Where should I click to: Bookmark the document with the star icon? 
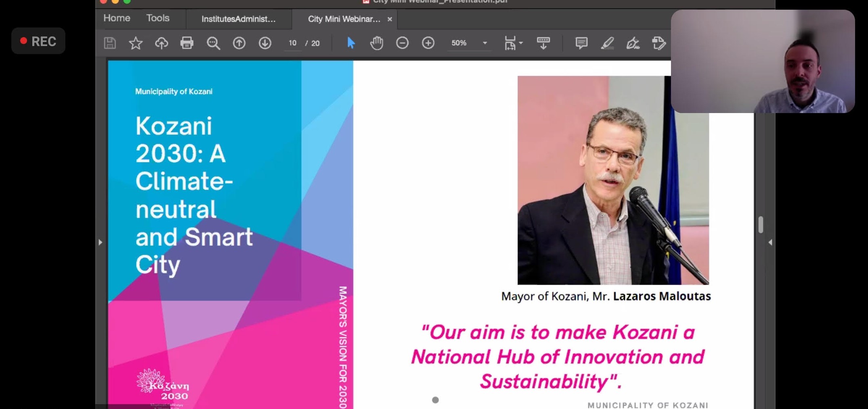[136, 43]
